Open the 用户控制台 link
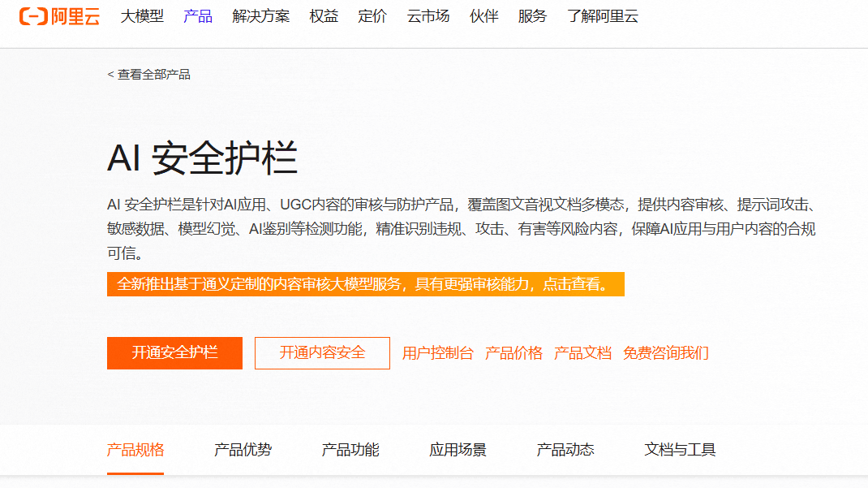This screenshot has width=868, height=488. tap(437, 353)
